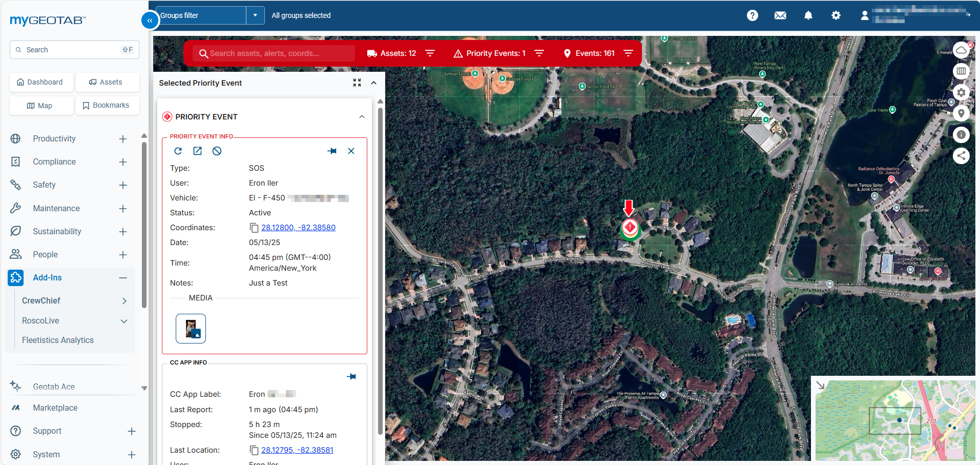Collapse the Selected Priority Event panel chevron
The image size is (980, 465).
[374, 83]
